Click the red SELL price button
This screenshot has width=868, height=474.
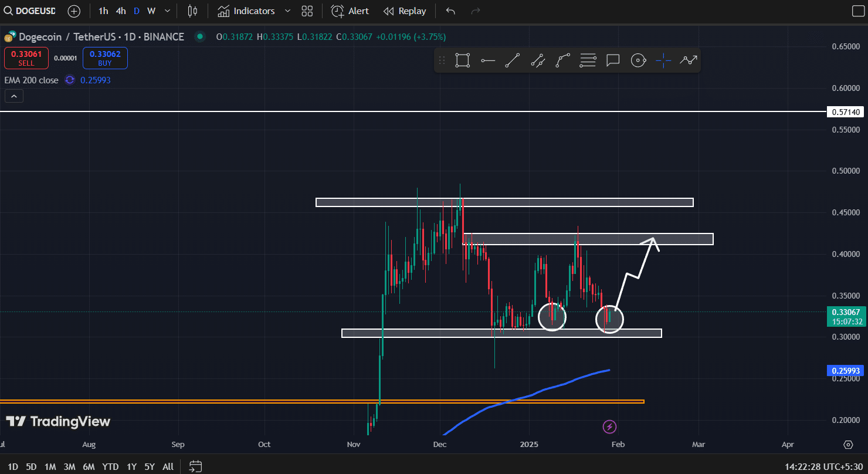(x=26, y=58)
